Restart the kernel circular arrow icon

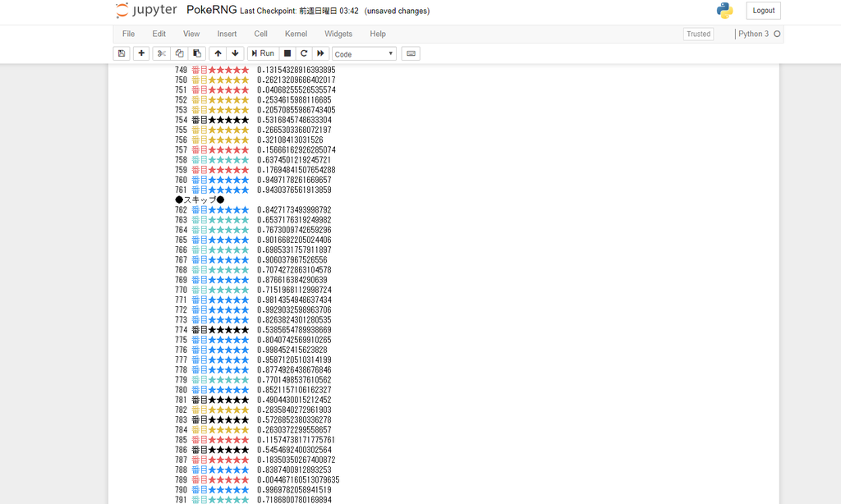point(304,53)
